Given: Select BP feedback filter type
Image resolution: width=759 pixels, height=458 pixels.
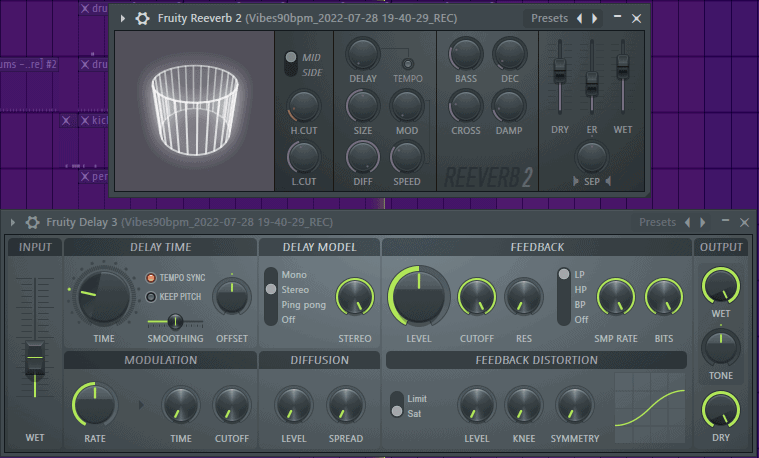Looking at the screenshot, I should tap(580, 305).
